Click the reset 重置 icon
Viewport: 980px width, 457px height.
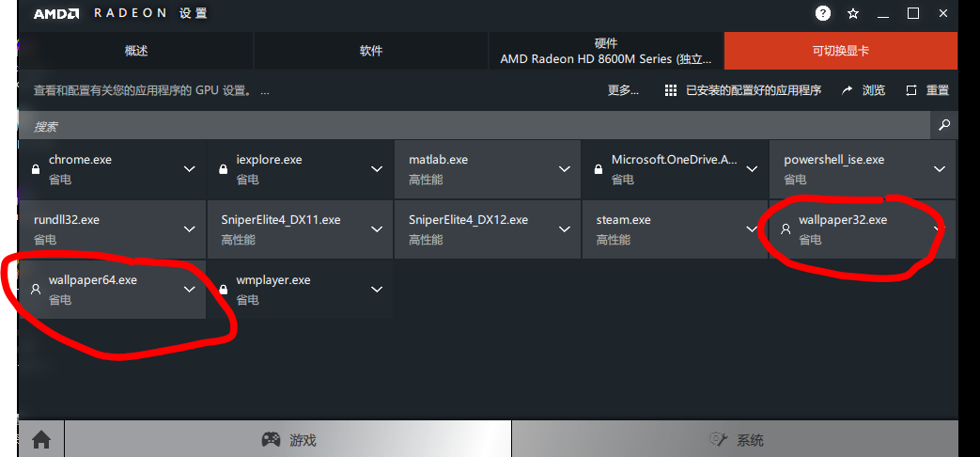[911, 90]
